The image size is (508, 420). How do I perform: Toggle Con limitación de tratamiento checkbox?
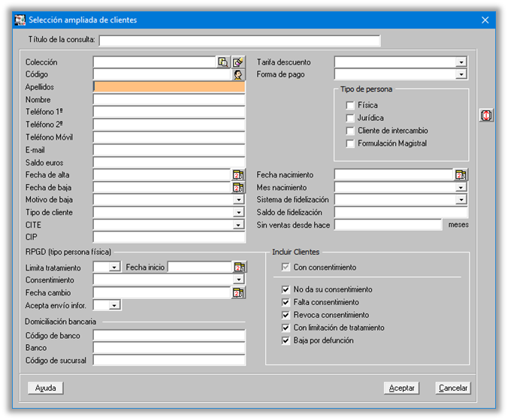[x=286, y=328]
